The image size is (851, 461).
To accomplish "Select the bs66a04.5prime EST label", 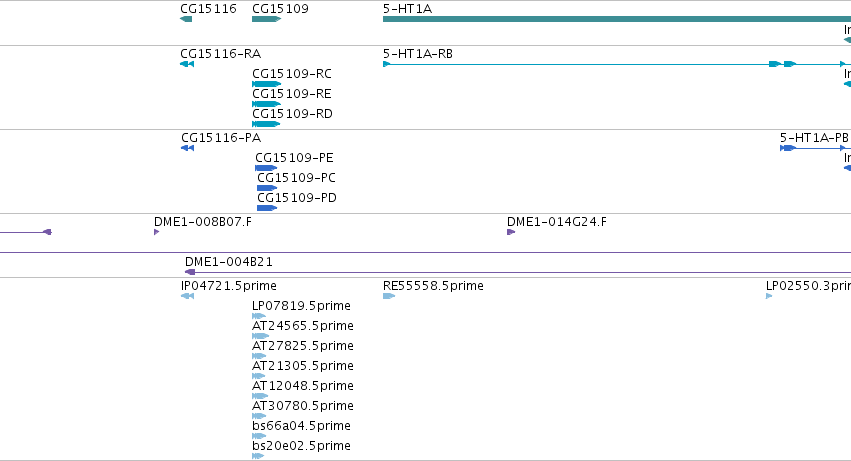I will 301,427.
